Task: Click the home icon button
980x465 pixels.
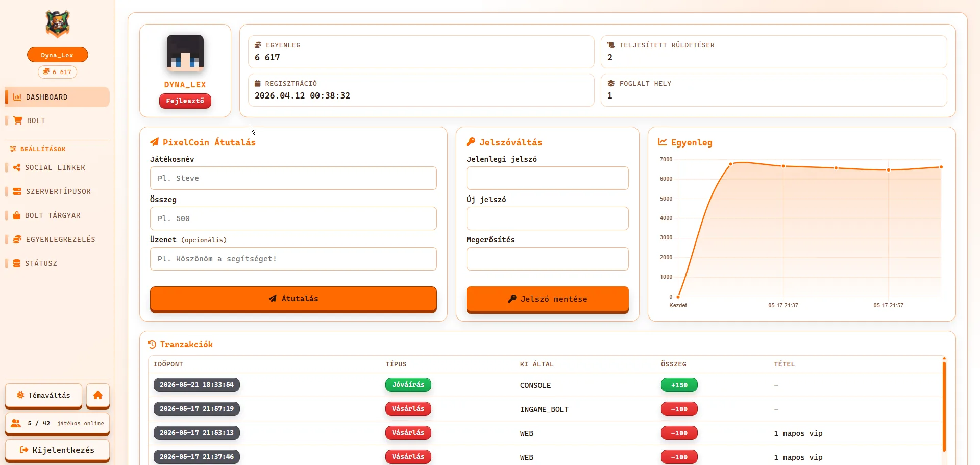Action: point(98,396)
